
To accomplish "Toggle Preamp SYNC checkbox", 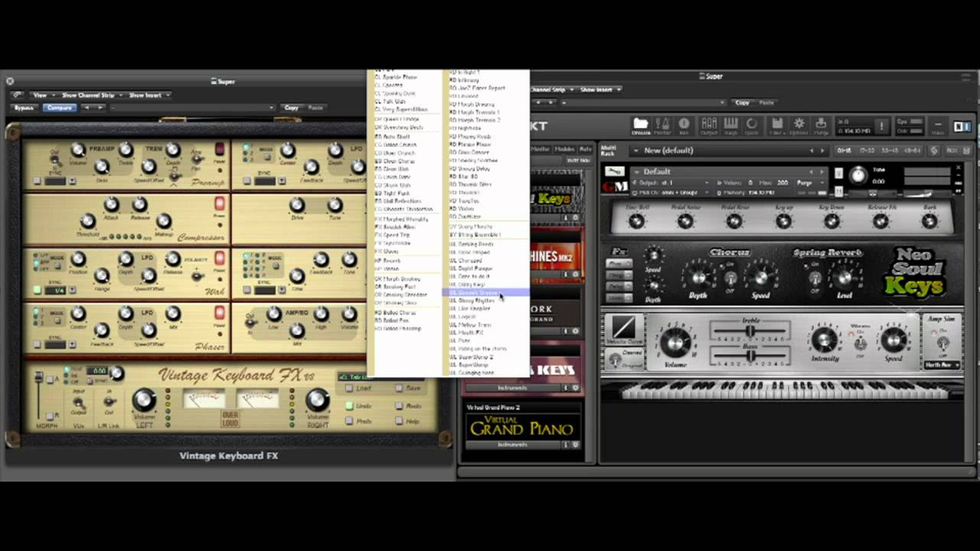I will point(37,181).
